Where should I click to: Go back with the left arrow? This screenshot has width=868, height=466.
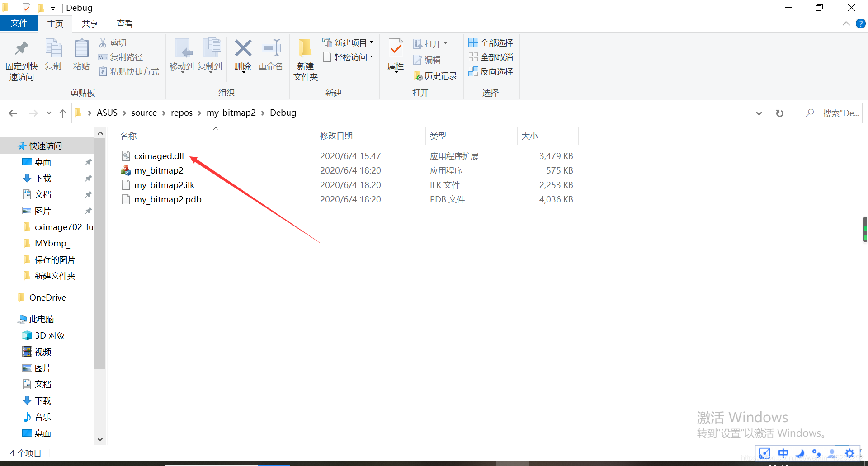(x=13, y=113)
